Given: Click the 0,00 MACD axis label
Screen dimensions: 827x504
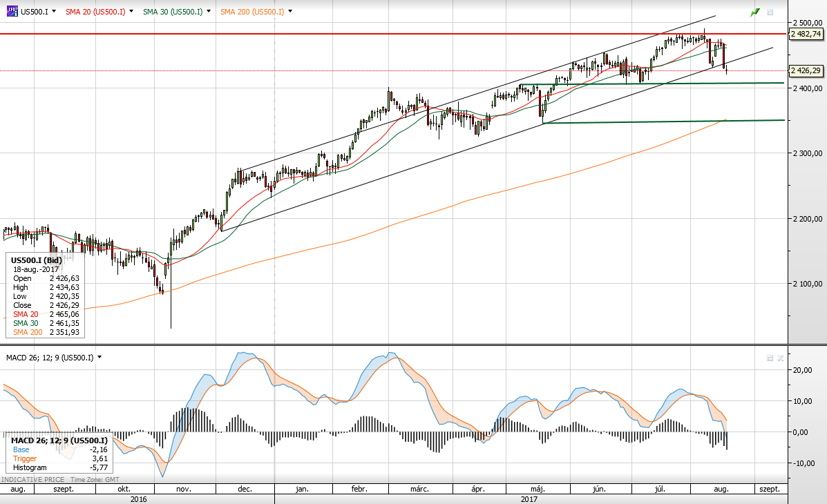Looking at the screenshot, I should point(801,432).
